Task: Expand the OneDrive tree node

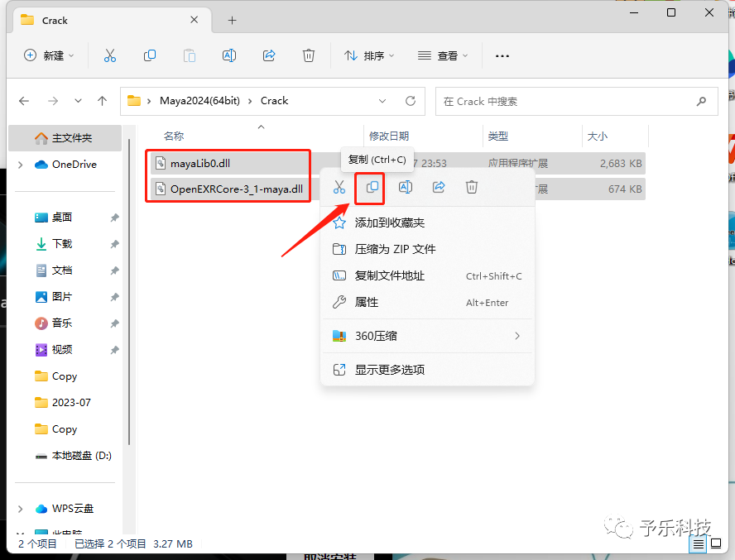Action: pos(20,165)
